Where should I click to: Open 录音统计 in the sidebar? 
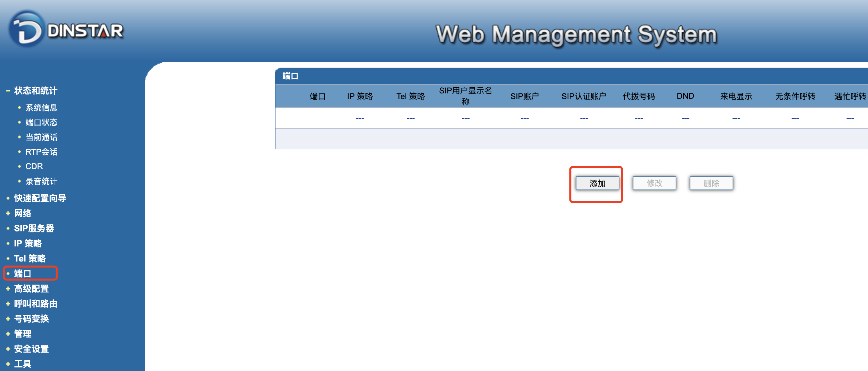tap(41, 181)
